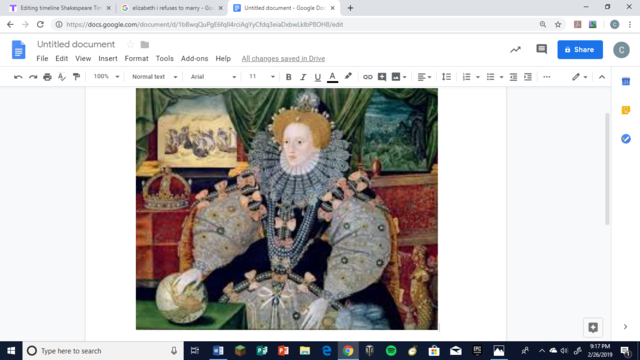Open Keep notes side panel icon
Screen dimensions: 640x360
[625, 110]
